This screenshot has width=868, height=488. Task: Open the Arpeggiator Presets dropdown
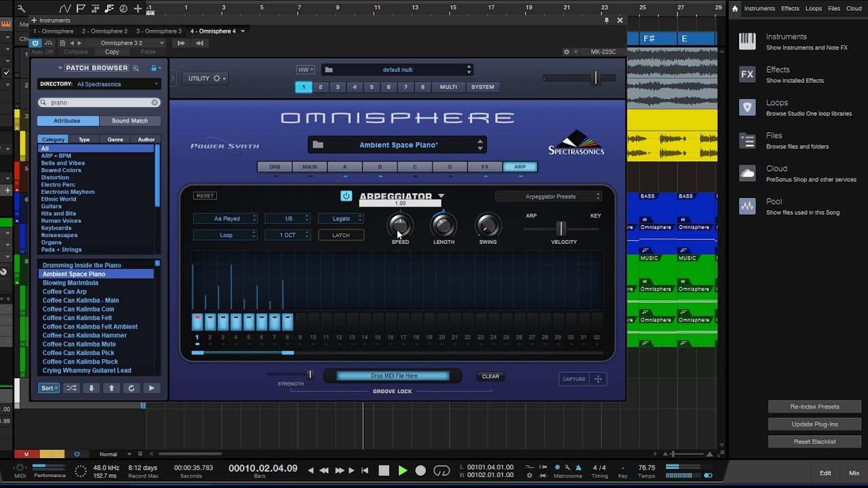549,197
